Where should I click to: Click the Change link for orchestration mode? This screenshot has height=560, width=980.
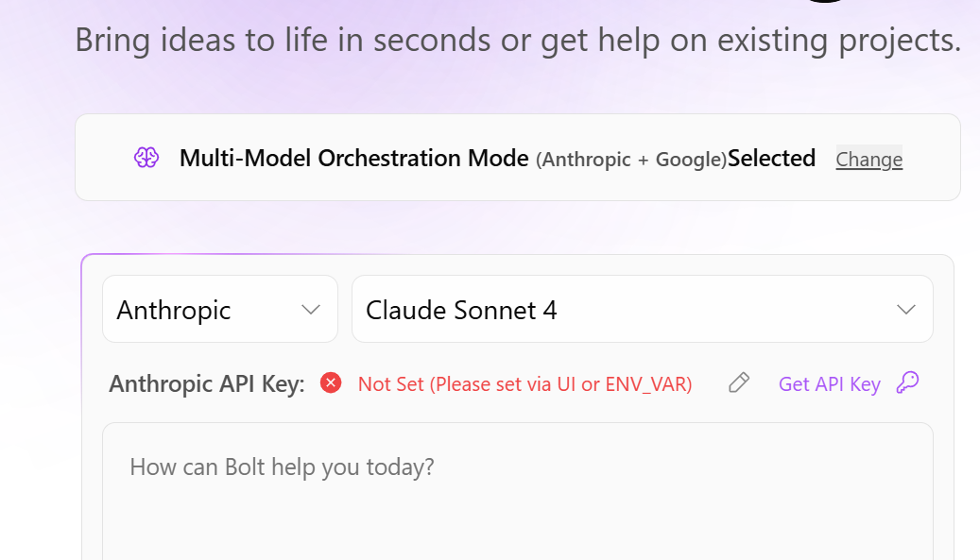click(868, 159)
